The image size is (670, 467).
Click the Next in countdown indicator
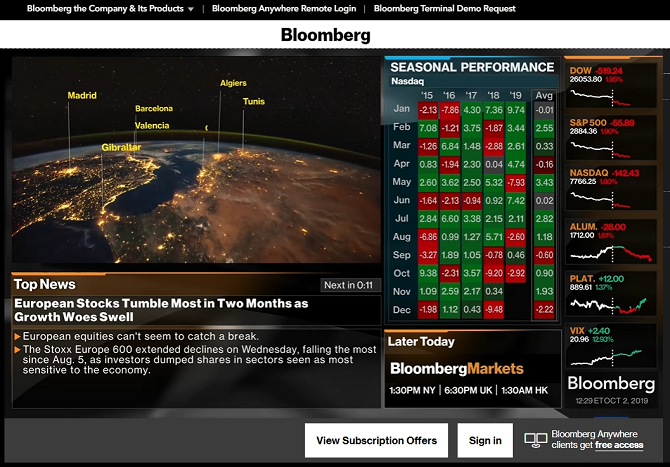pyautogui.click(x=348, y=285)
